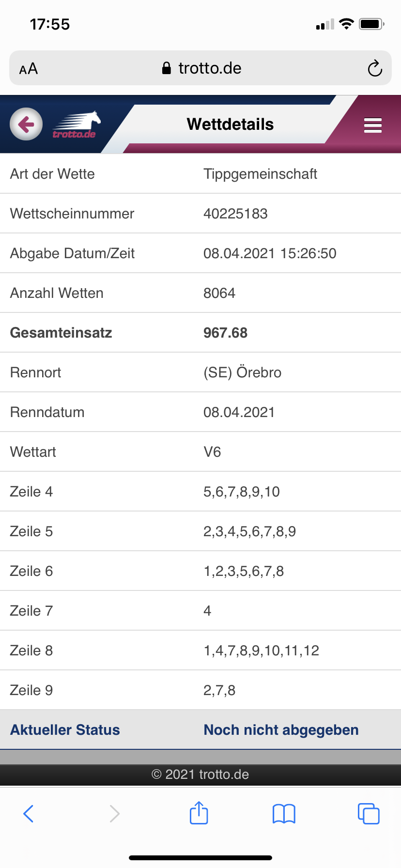Image resolution: width=401 pixels, height=868 pixels.
Task: Tap Safari's forward chevron
Action: tap(114, 814)
